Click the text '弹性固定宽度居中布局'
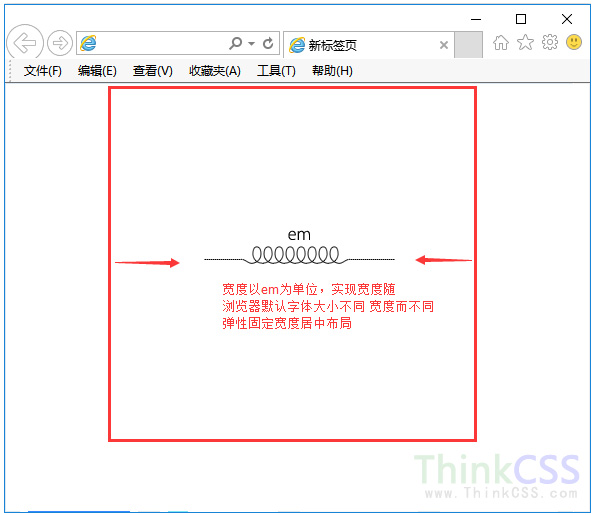Viewport: 594px width, 515px height. click(287, 323)
